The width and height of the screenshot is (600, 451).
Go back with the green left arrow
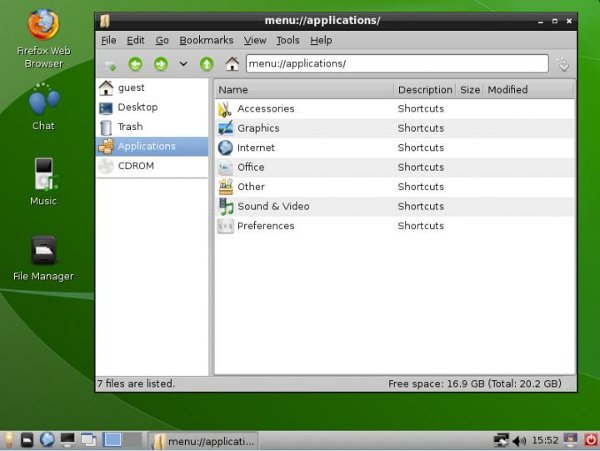pyautogui.click(x=135, y=64)
